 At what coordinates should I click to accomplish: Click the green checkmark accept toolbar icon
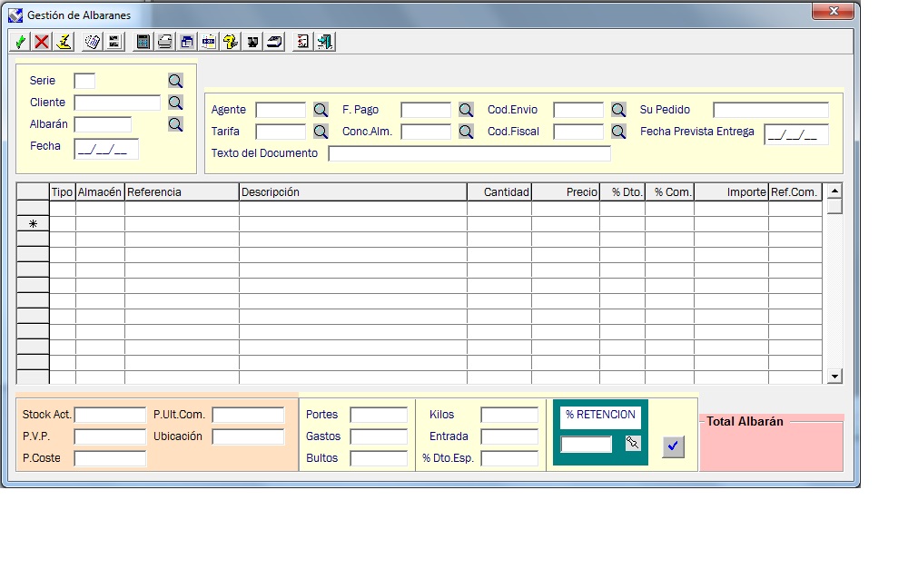[x=20, y=42]
